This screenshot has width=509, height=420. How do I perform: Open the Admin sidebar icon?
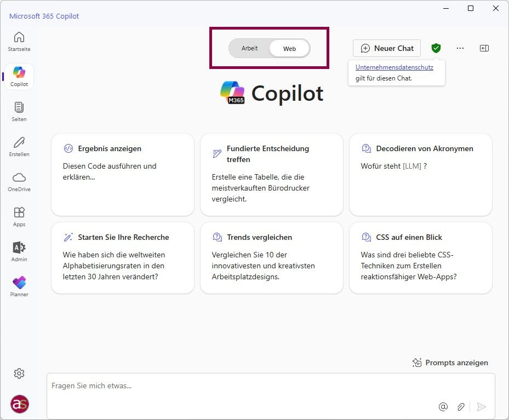tap(19, 251)
